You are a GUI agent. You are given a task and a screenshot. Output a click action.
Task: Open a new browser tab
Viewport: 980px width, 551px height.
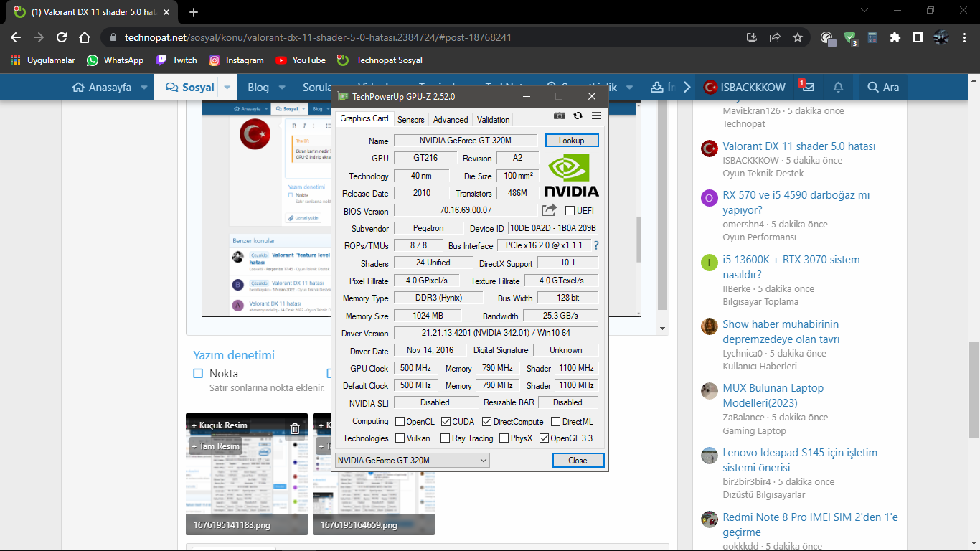pyautogui.click(x=194, y=12)
